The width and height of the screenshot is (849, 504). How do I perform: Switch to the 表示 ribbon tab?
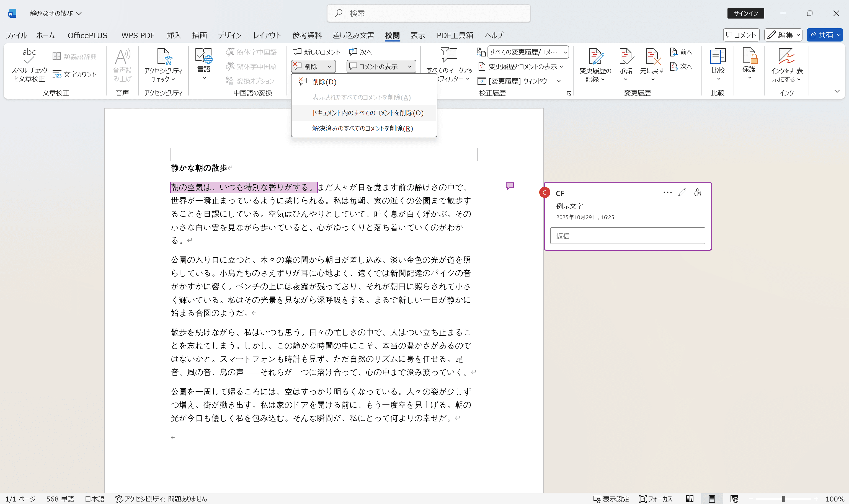click(418, 35)
